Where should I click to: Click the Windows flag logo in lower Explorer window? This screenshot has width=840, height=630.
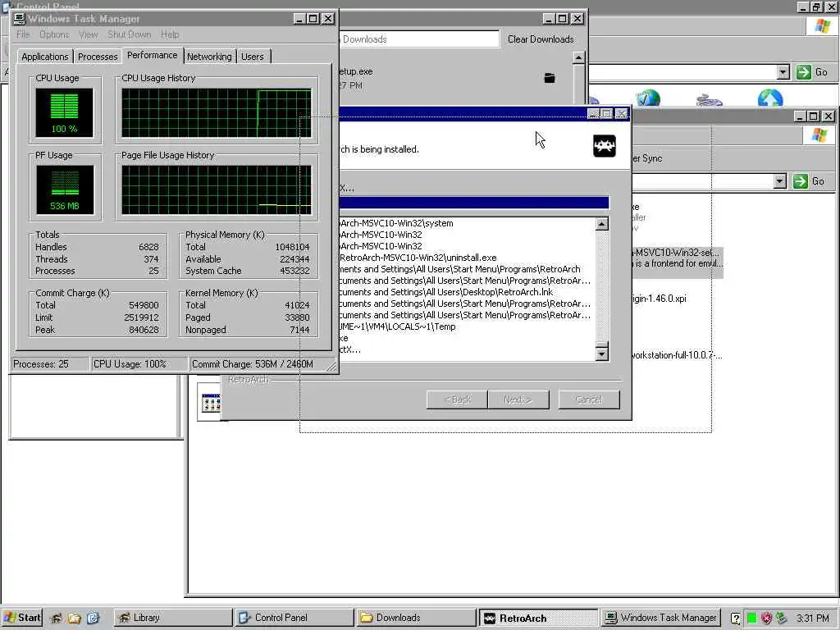pyautogui.click(x=819, y=135)
